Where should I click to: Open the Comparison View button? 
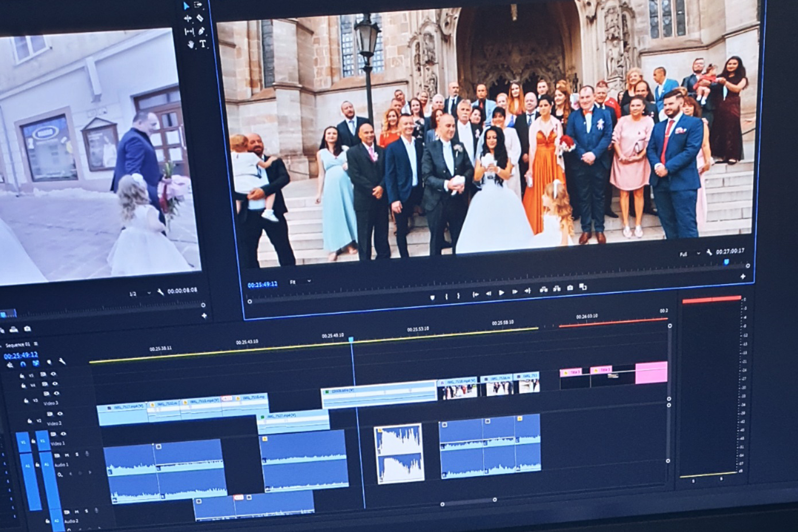tap(583, 287)
